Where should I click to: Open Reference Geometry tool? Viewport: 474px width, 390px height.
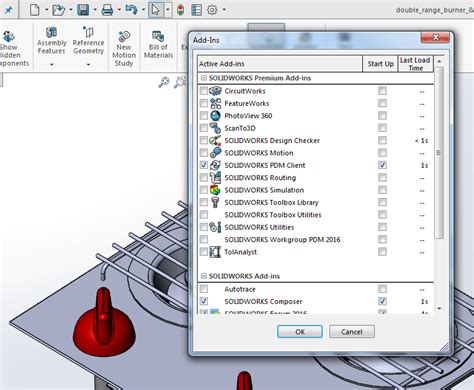coord(88,42)
